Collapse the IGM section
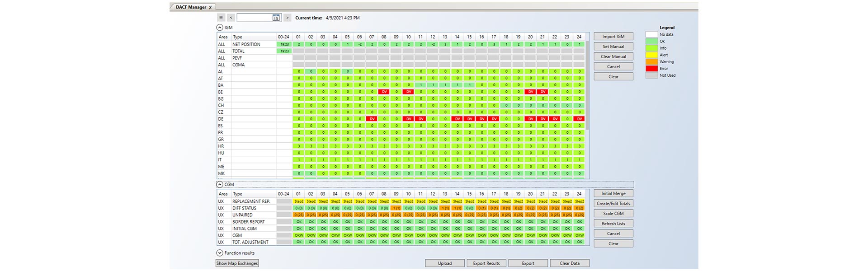Image resolution: width=868 pixels, height=271 pixels. tap(220, 28)
